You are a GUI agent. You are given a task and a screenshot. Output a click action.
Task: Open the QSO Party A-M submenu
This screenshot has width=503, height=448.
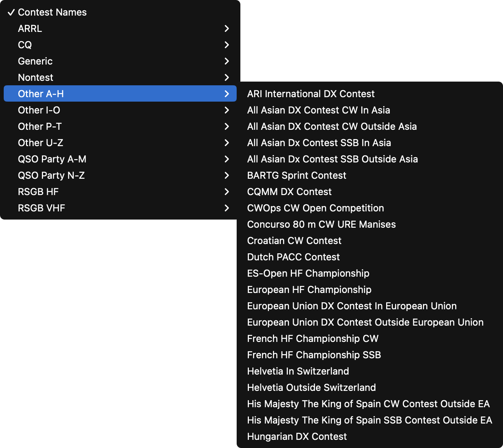click(120, 159)
